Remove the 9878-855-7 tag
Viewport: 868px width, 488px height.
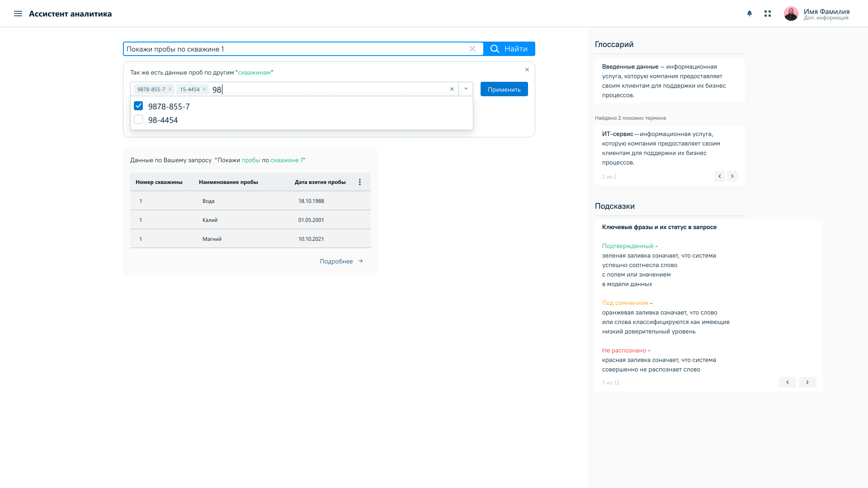click(170, 89)
